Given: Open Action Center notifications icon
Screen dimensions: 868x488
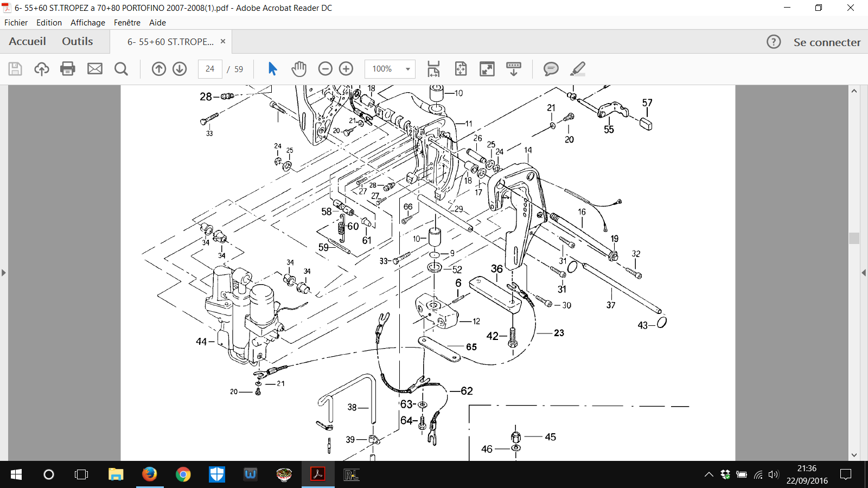Looking at the screenshot, I should point(846,475).
